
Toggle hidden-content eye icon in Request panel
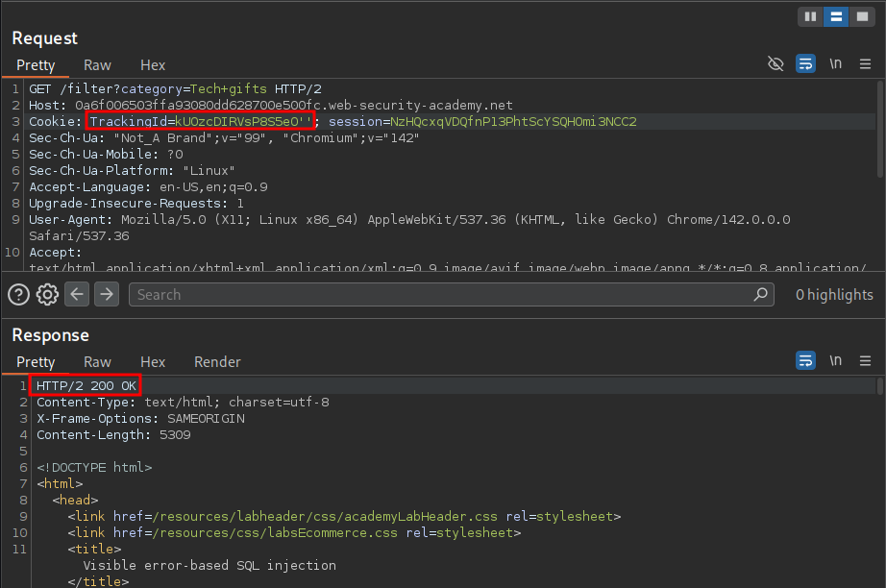click(x=775, y=64)
